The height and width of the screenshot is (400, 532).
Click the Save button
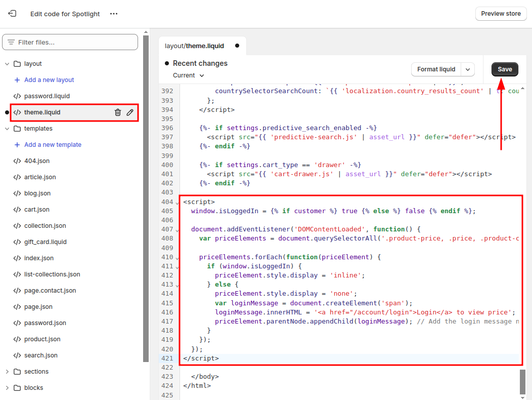[505, 69]
